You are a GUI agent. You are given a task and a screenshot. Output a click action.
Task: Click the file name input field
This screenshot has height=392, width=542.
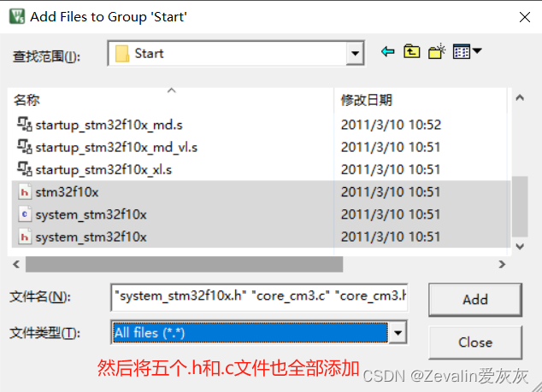tap(259, 296)
